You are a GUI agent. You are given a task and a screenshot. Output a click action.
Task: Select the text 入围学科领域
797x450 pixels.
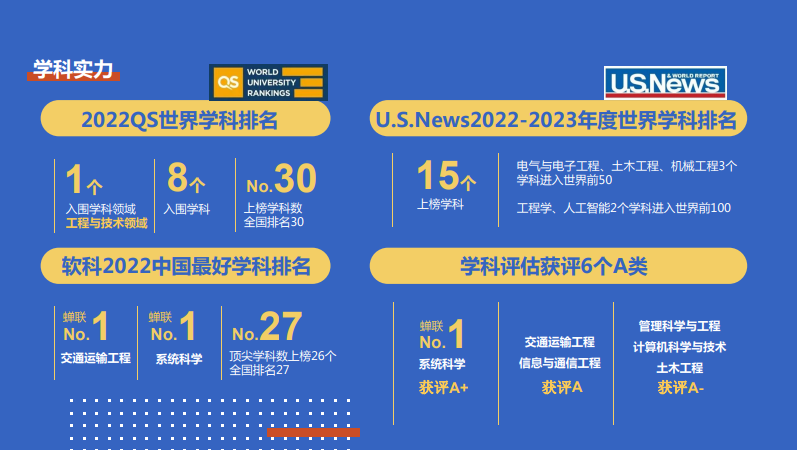101,209
